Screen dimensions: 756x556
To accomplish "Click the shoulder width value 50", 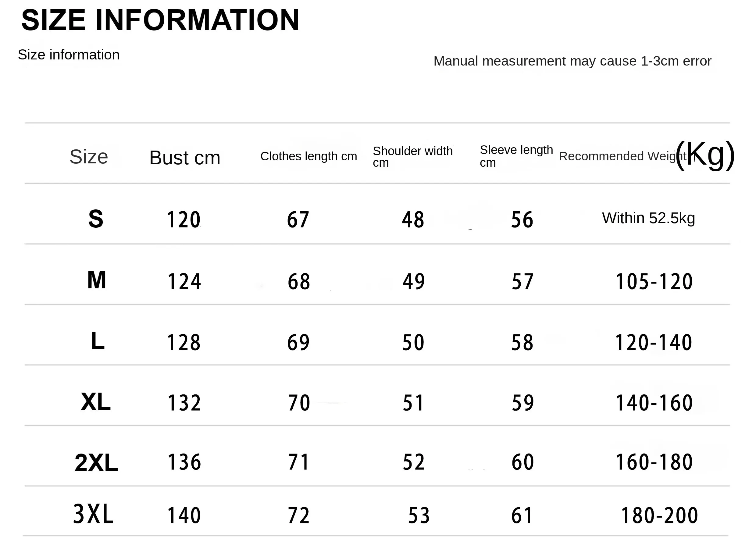I will [x=413, y=343].
